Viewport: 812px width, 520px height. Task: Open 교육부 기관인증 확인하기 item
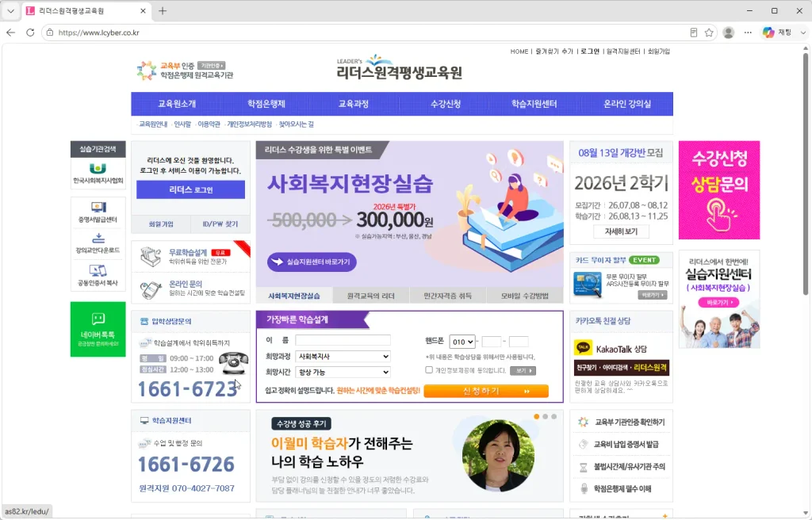(622, 422)
